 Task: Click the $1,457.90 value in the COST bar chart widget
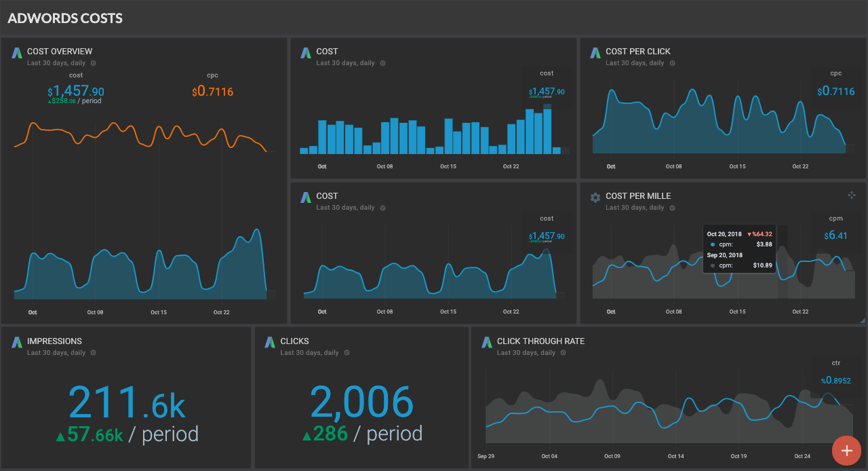click(547, 92)
